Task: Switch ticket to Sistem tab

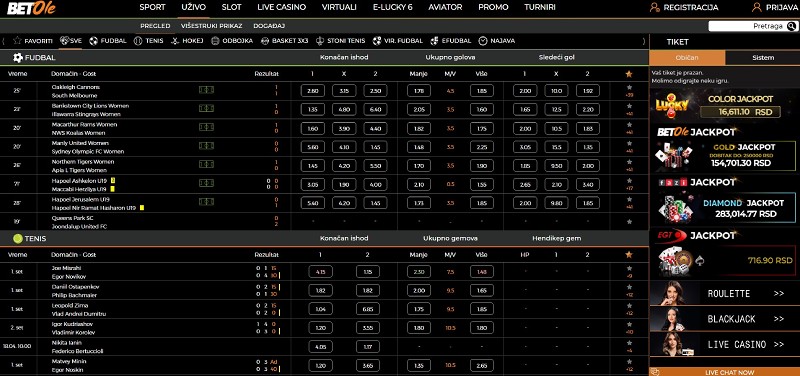Action: [x=763, y=58]
